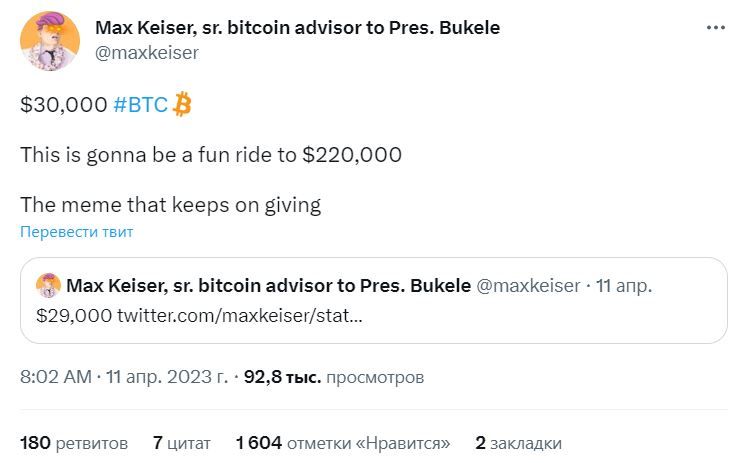View the 1 604 отметки «Нравится» likes
The width and height of the screenshot is (740, 463).
343,442
